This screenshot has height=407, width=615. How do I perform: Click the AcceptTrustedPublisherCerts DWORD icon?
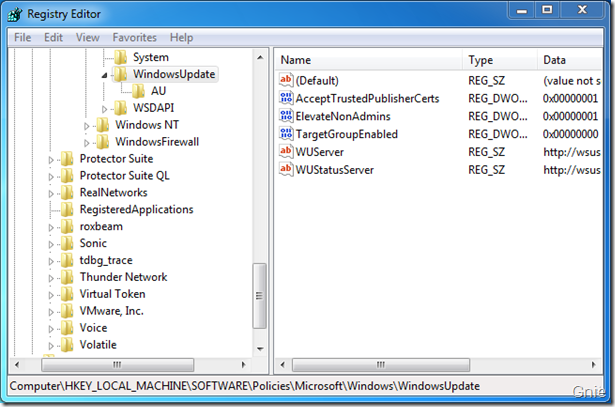[286, 98]
